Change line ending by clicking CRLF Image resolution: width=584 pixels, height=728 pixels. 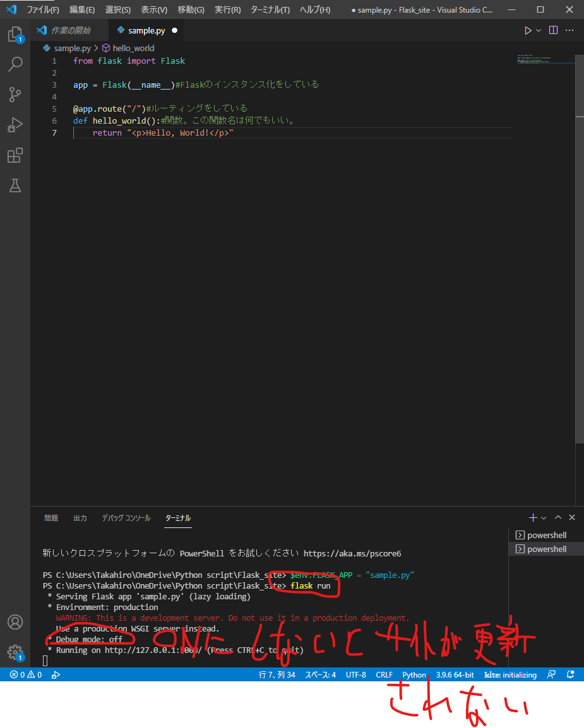384,674
